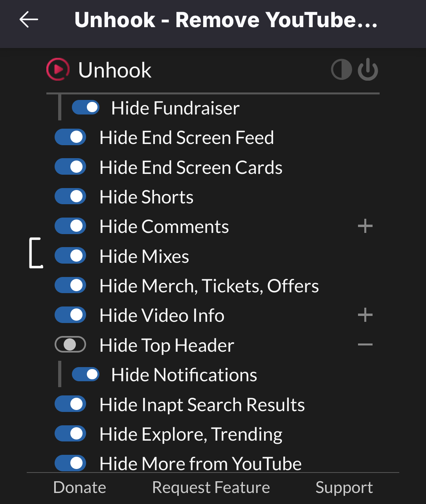This screenshot has height=504, width=426.
Task: Toggle Hide Merch, Tickets, Offers switch
Action: pos(70,285)
